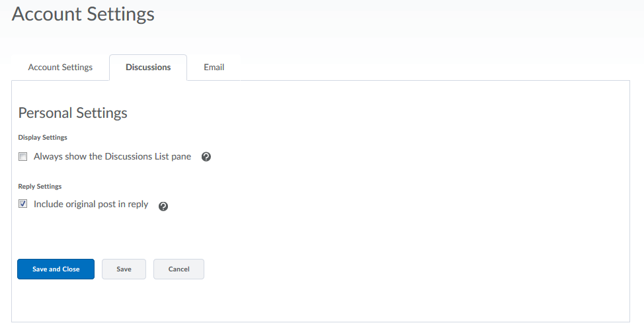
Task: Uncheck the Include original post in reply checkbox
Action: [22, 205]
